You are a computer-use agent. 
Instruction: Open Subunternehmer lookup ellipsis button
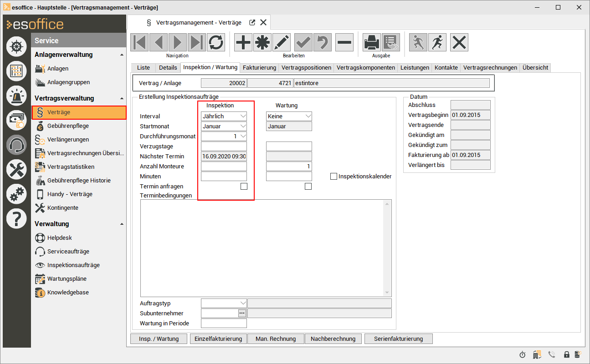tap(242, 313)
